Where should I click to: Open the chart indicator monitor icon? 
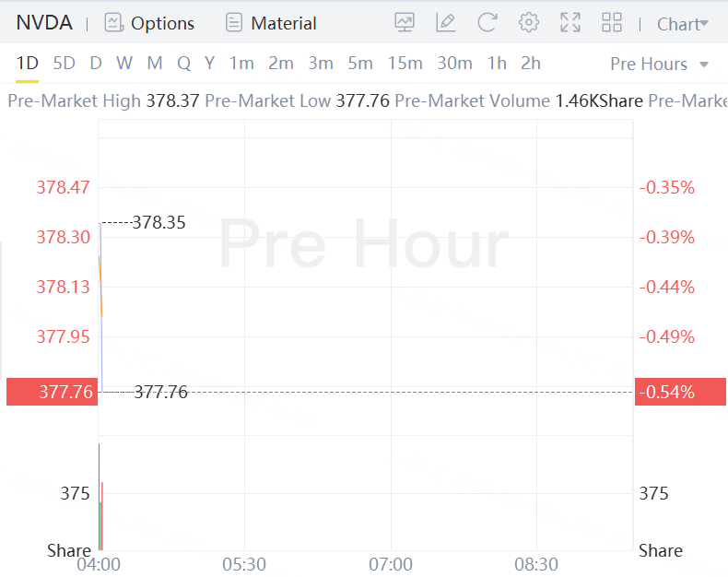point(405,23)
